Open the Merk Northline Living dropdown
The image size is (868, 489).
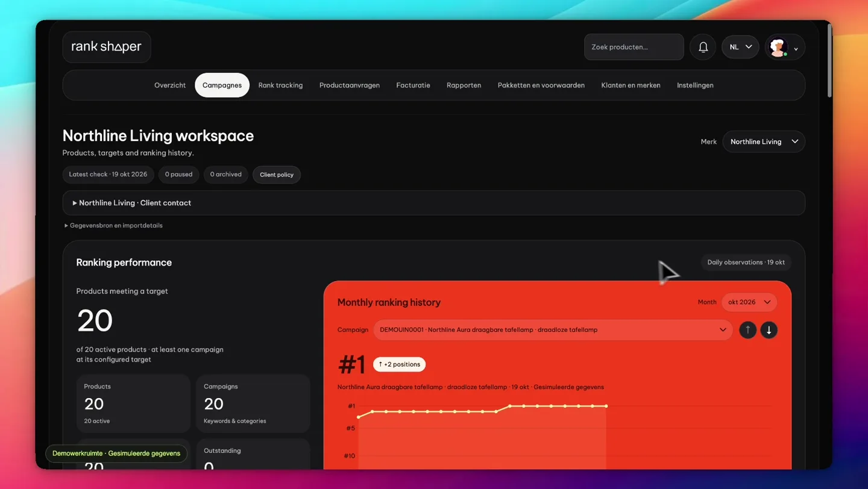(x=764, y=142)
